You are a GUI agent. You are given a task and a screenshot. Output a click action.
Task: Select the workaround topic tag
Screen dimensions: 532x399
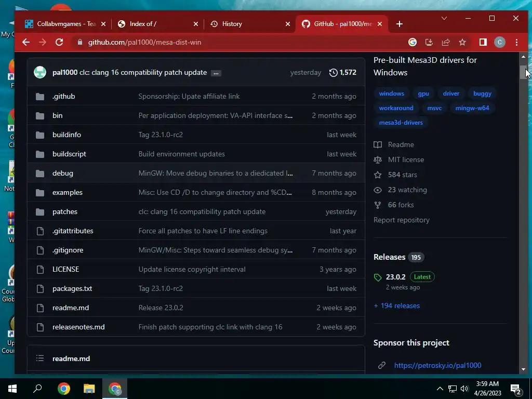coord(396,108)
